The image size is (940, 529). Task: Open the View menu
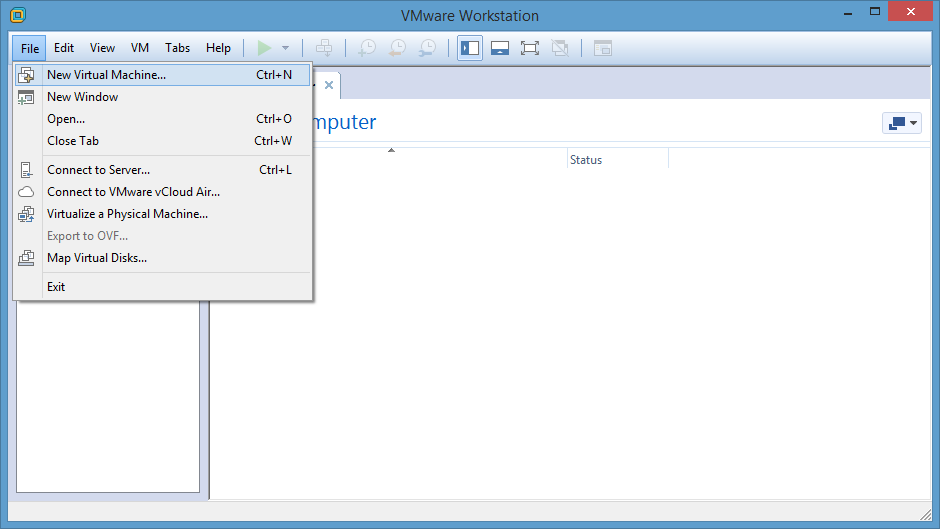click(x=102, y=48)
